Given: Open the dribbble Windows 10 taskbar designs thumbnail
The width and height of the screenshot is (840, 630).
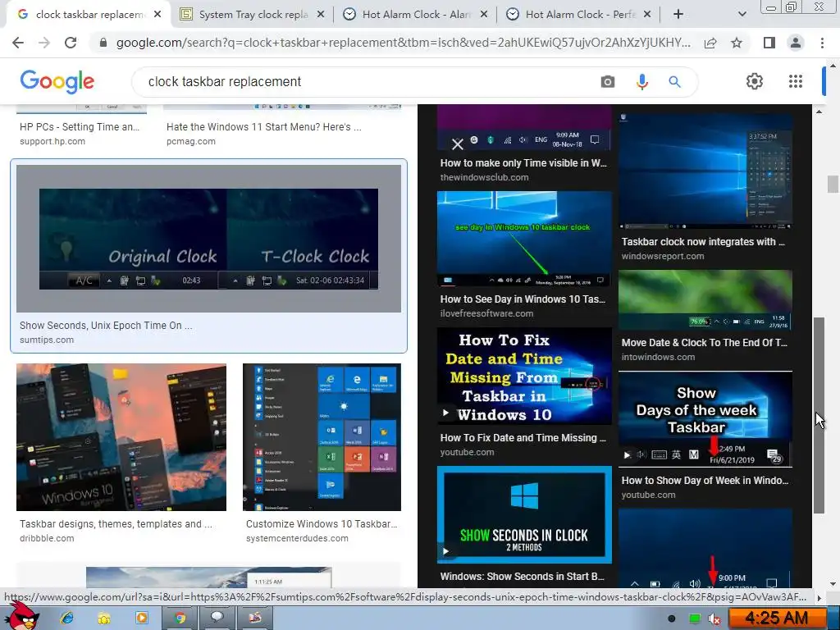Looking at the screenshot, I should pyautogui.click(x=121, y=437).
